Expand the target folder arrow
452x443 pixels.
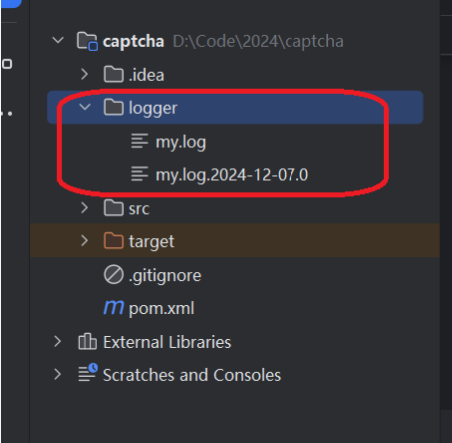[85, 241]
